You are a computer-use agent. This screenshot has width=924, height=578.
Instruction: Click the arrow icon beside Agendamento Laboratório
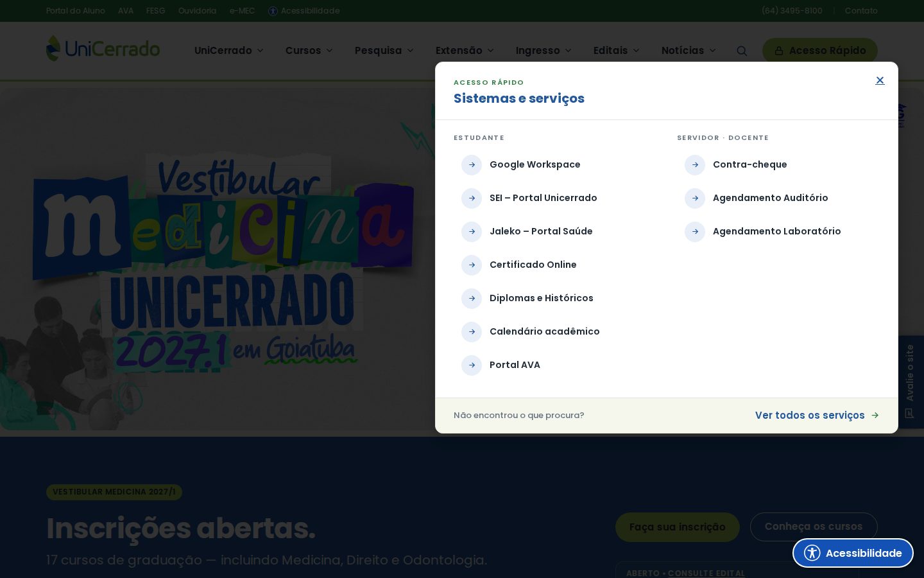pos(695,232)
